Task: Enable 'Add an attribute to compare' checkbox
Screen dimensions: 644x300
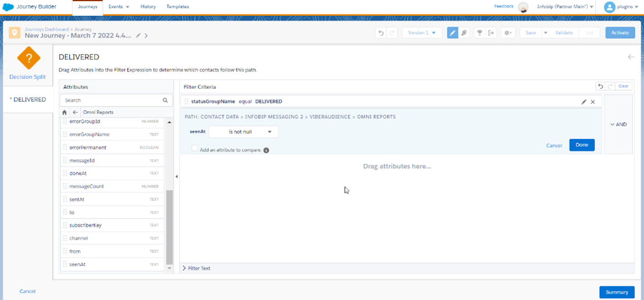Action: click(x=195, y=149)
